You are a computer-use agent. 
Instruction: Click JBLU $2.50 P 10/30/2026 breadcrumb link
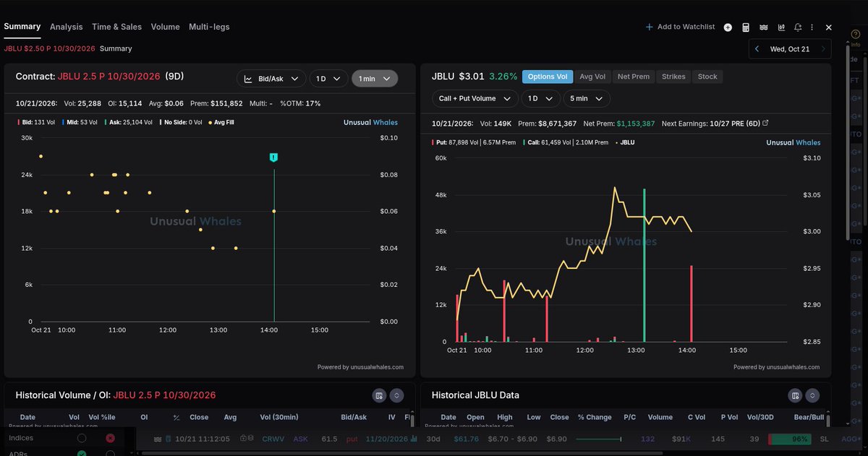pos(49,48)
